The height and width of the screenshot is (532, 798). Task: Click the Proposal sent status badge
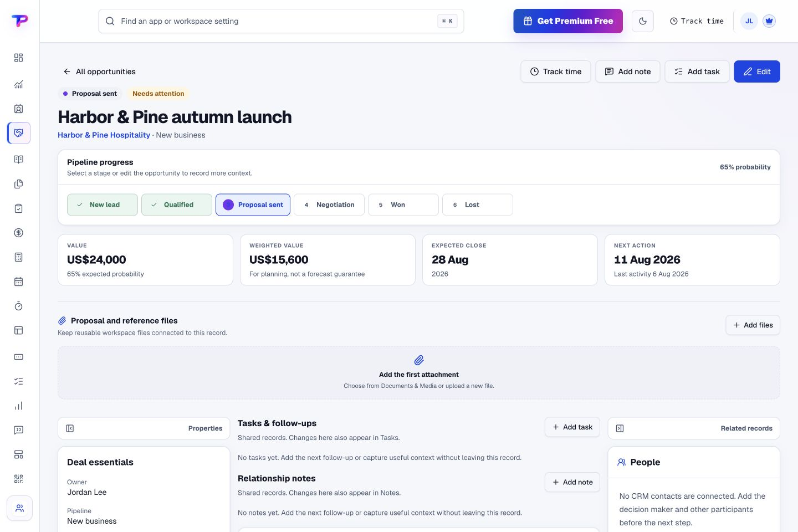(x=90, y=94)
